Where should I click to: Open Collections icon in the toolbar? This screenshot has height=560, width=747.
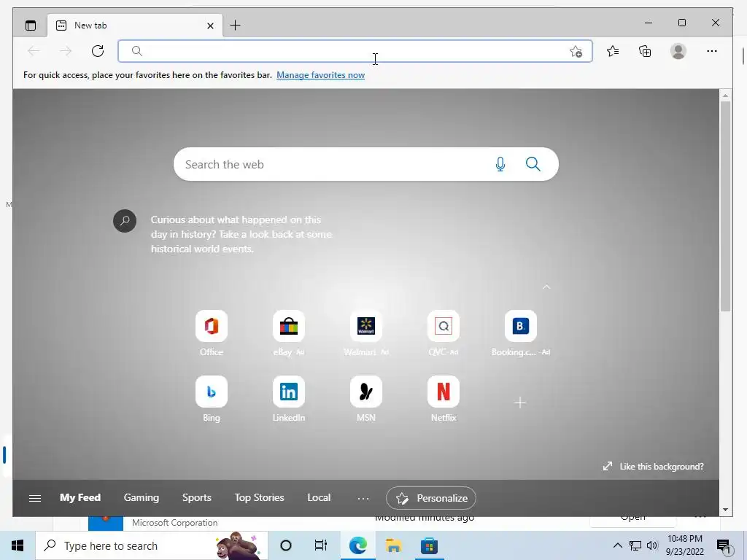pyautogui.click(x=645, y=51)
